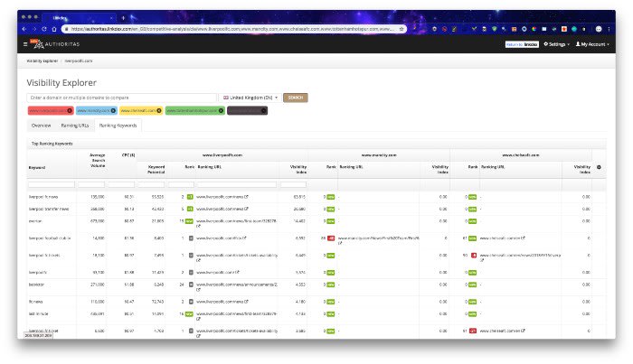The image size is (633, 364).
Task: Open the Chrome three-dot menu
Action: (x=609, y=29)
